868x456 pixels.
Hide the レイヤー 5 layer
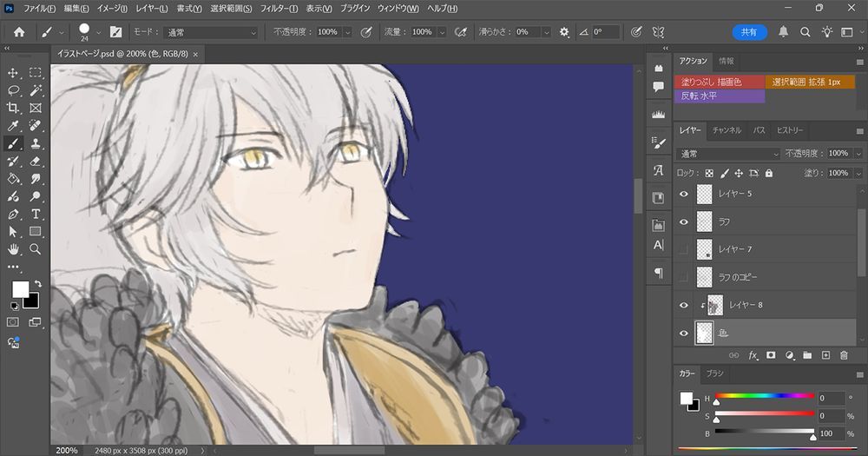click(684, 195)
